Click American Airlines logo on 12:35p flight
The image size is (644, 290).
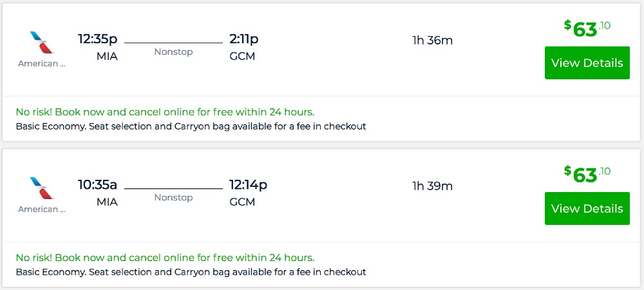click(42, 43)
